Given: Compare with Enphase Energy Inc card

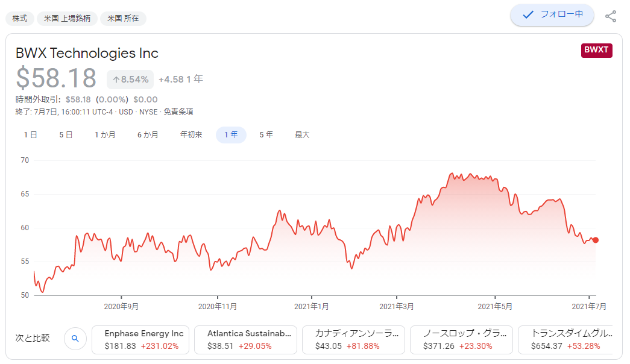Looking at the screenshot, I should point(140,339).
